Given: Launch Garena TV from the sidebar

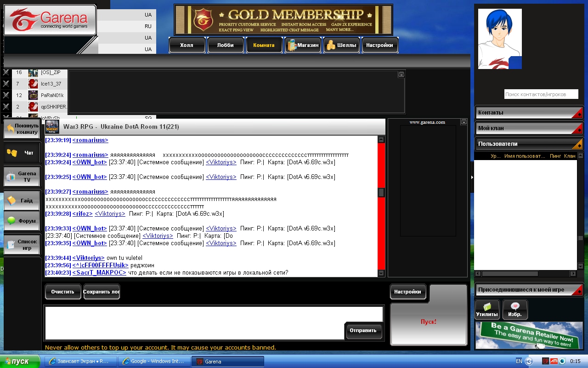Looking at the screenshot, I should [22, 177].
